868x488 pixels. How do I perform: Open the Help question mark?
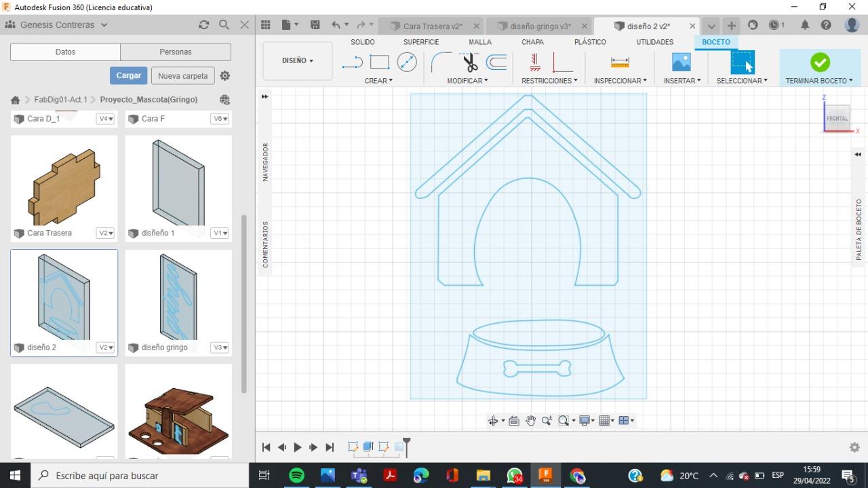coord(826,25)
